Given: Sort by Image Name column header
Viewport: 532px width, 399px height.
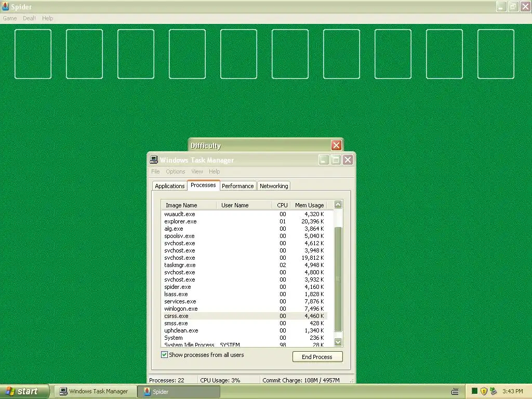Looking at the screenshot, I should pyautogui.click(x=189, y=205).
